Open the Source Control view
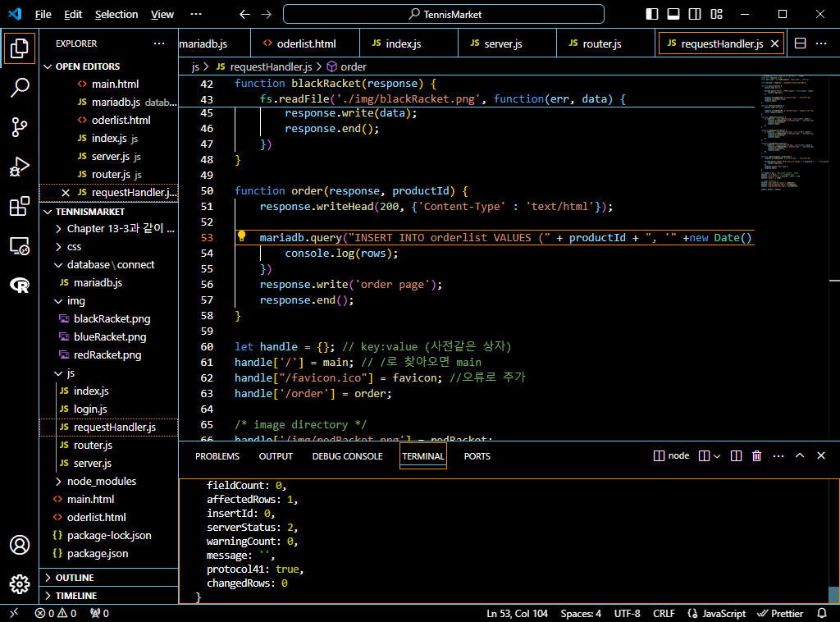Image resolution: width=840 pixels, height=622 pixels. [20, 127]
